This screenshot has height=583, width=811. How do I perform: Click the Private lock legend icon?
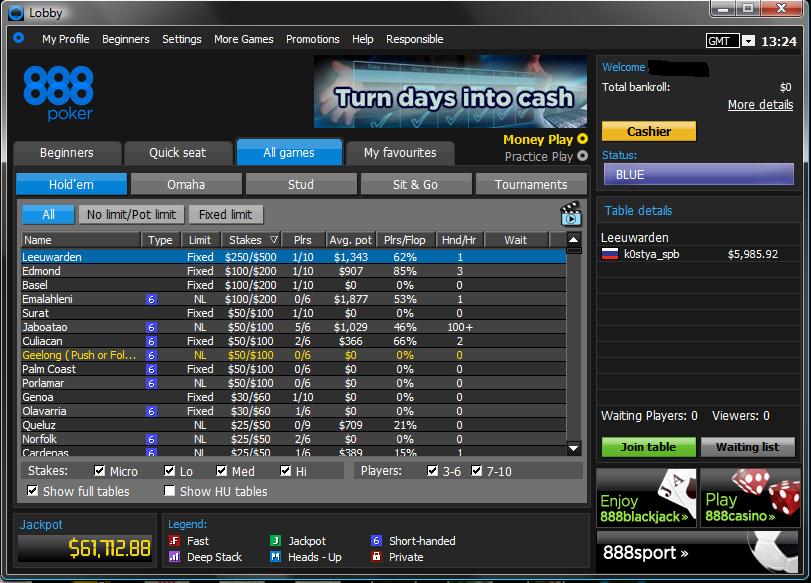[377, 557]
